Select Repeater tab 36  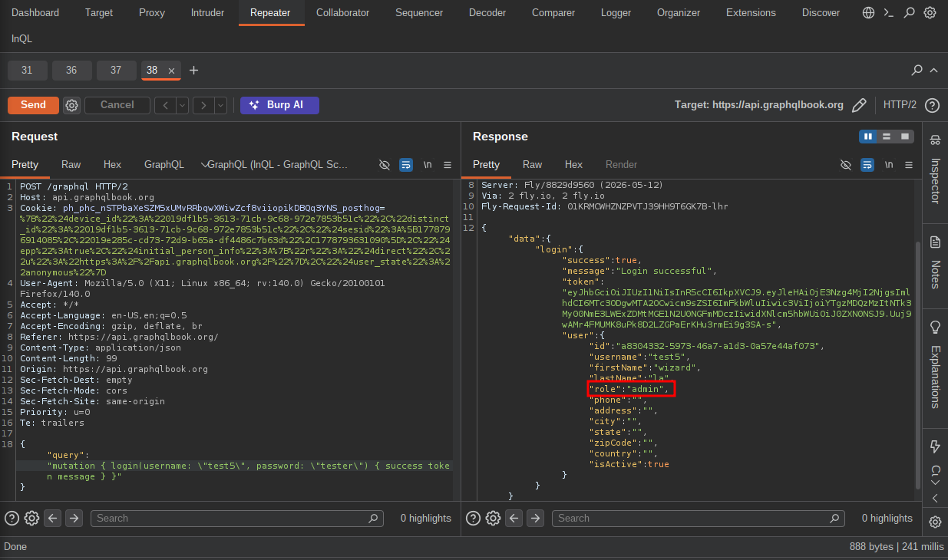click(x=71, y=70)
